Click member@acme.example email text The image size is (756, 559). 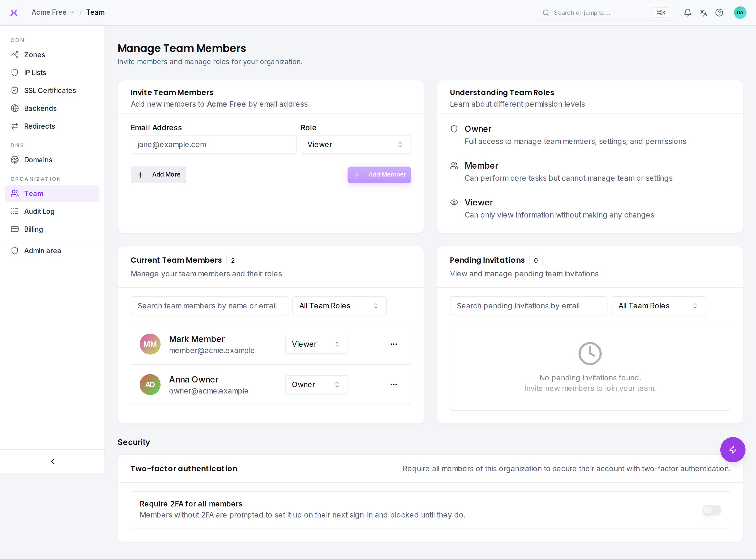coord(212,351)
